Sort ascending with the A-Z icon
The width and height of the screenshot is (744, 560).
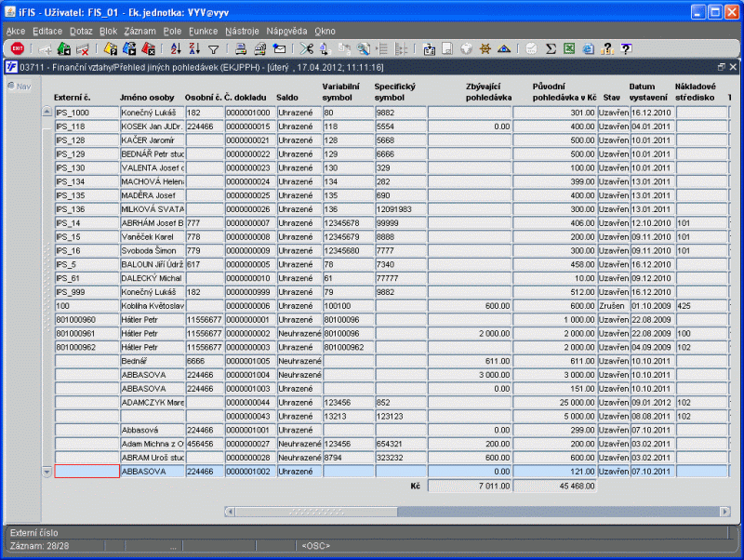coord(176,48)
